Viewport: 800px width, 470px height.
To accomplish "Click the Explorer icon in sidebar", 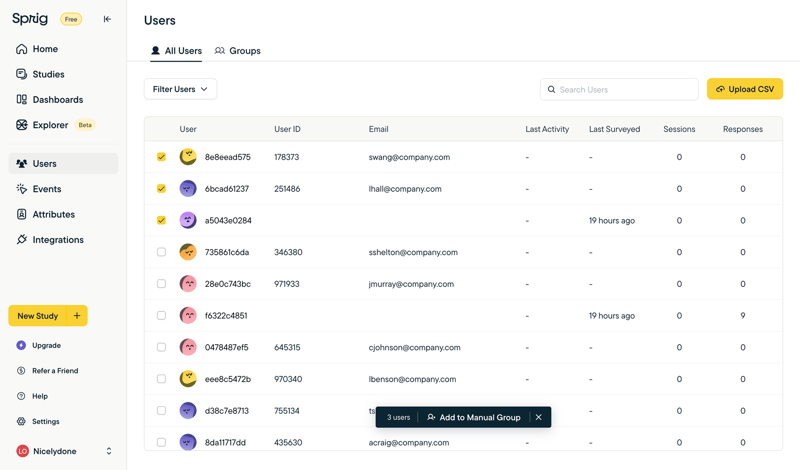I will [21, 125].
